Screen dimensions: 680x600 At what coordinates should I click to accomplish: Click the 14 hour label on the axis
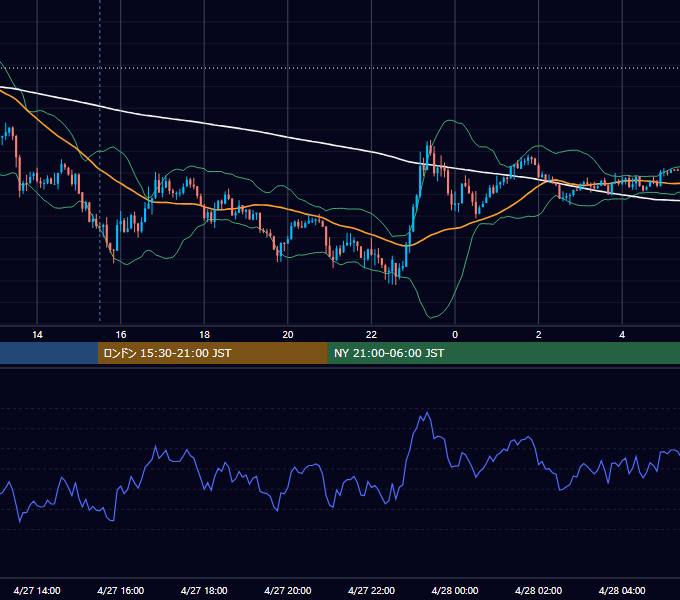pos(37,335)
